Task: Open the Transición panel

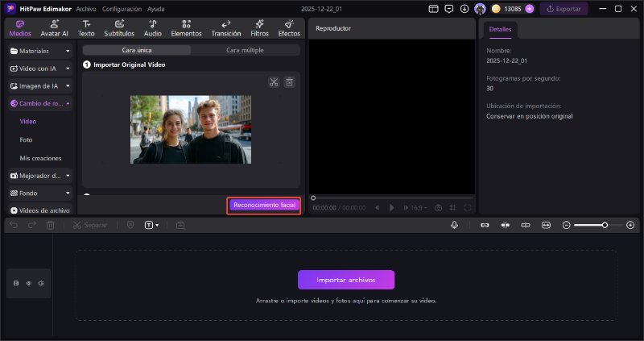Action: click(226, 28)
